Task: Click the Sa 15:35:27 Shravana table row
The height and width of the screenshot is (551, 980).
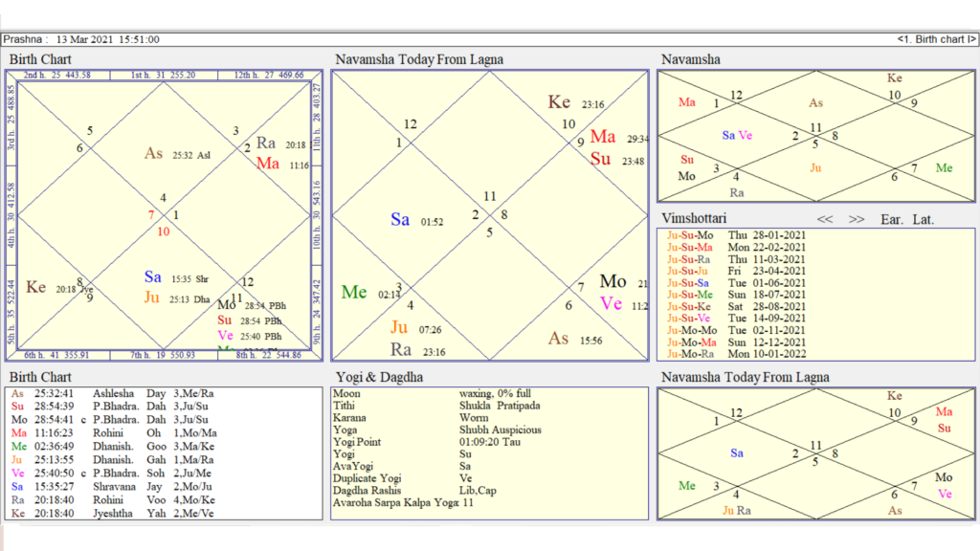Action: pyautogui.click(x=111, y=487)
